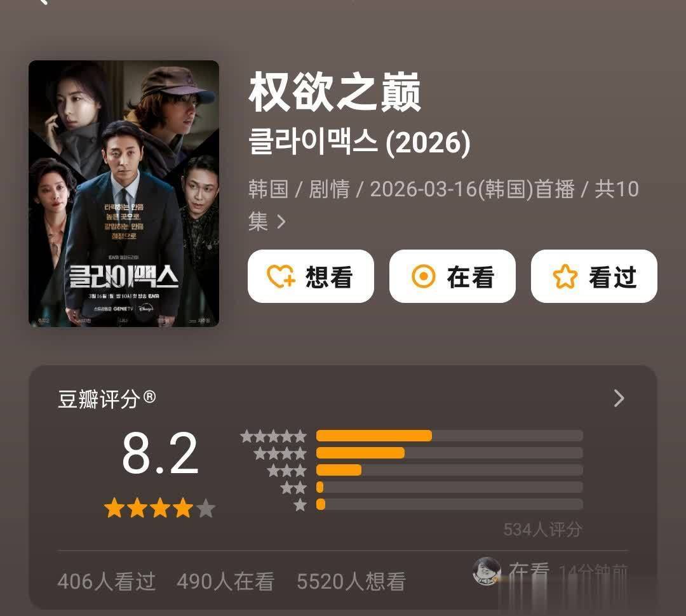View the 534人评分 rating count

click(542, 530)
